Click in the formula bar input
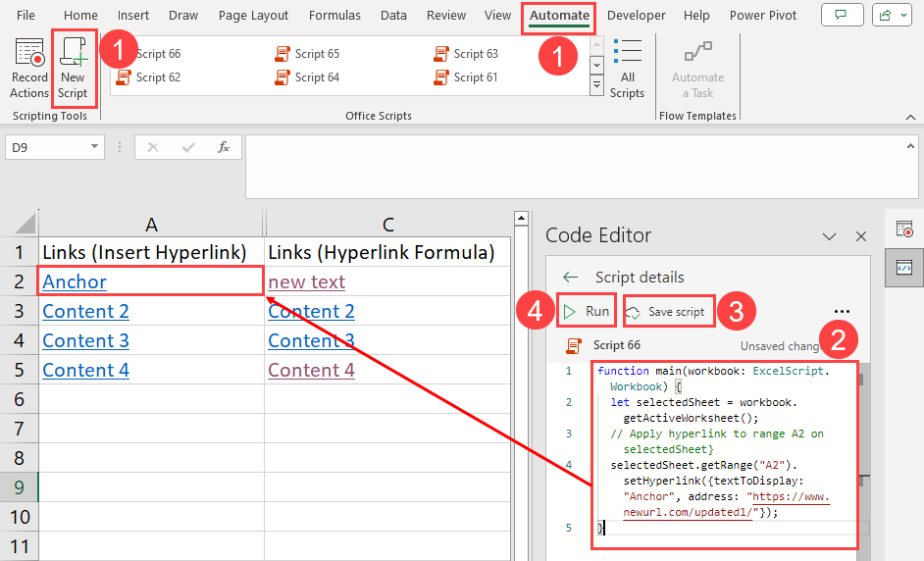 581,167
